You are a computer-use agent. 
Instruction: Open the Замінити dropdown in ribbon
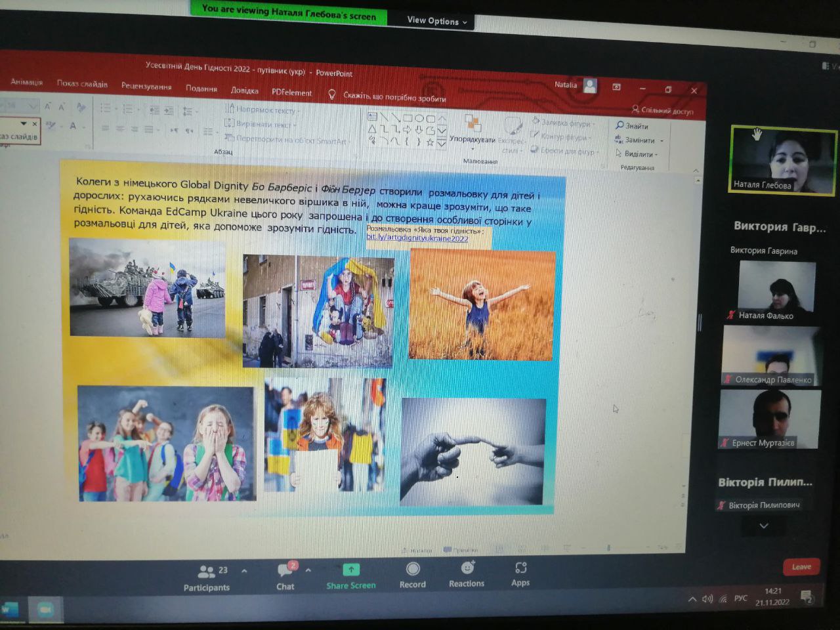point(661,140)
